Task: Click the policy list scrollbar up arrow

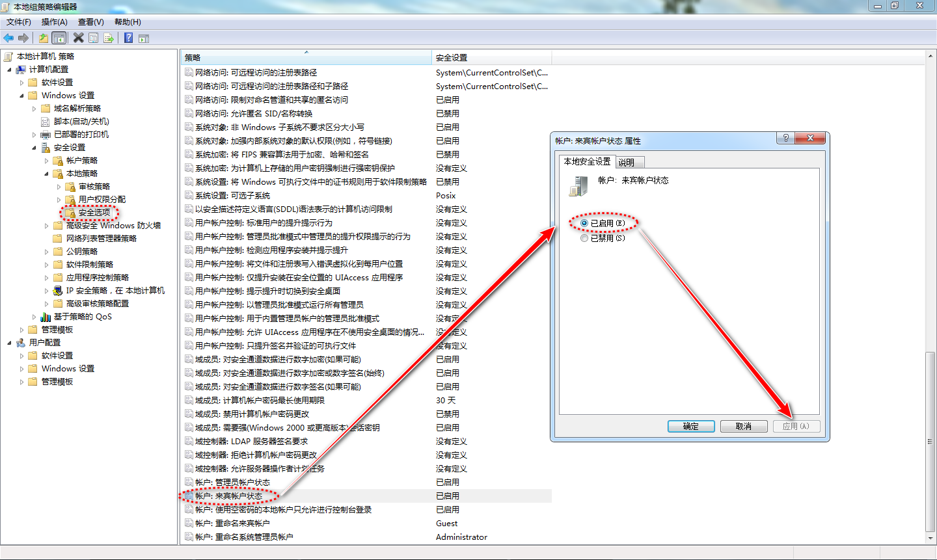Action: (930, 57)
